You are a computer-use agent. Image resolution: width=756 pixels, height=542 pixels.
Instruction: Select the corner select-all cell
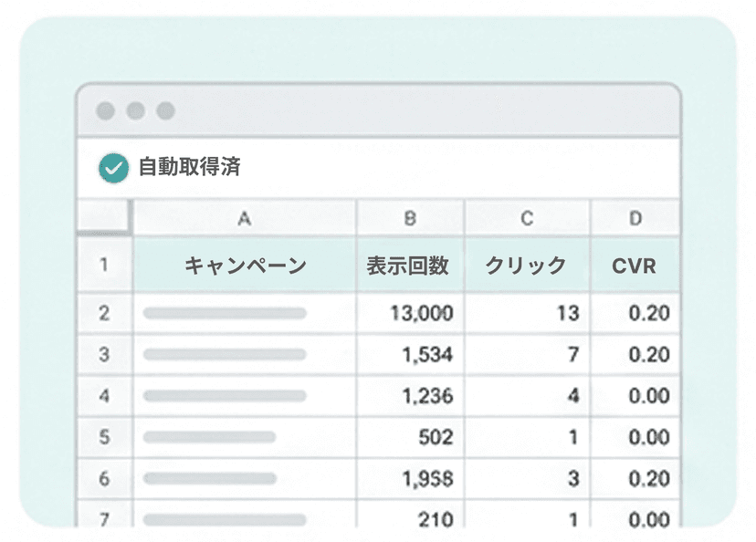click(104, 218)
